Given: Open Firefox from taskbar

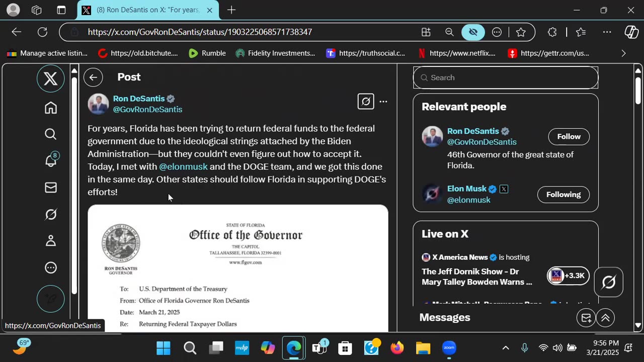Looking at the screenshot, I should coord(397,348).
